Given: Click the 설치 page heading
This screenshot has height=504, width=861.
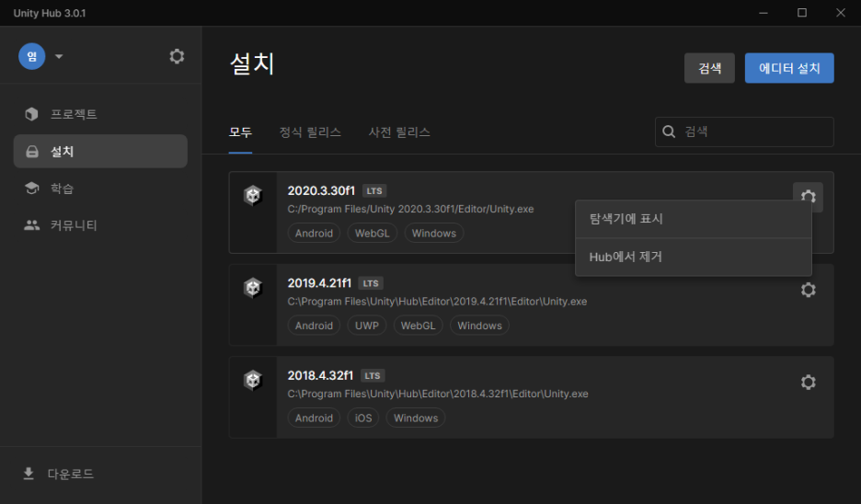Looking at the screenshot, I should [252, 63].
